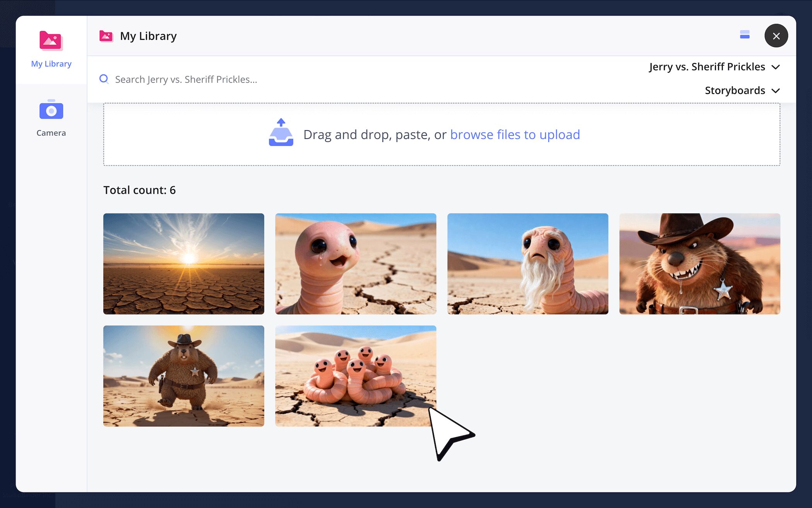Select the angry sheriff beaver close-up thumbnail
Screen dimensions: 812x508
pos(699,264)
